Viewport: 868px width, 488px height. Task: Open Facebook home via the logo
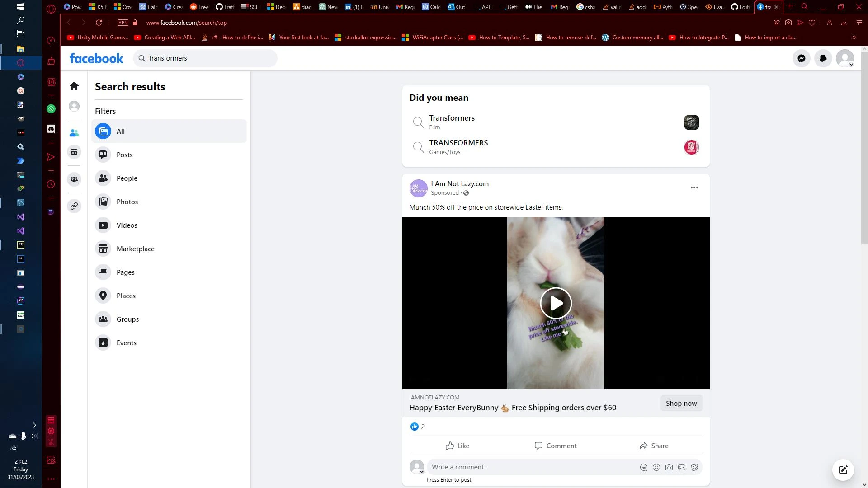point(96,58)
